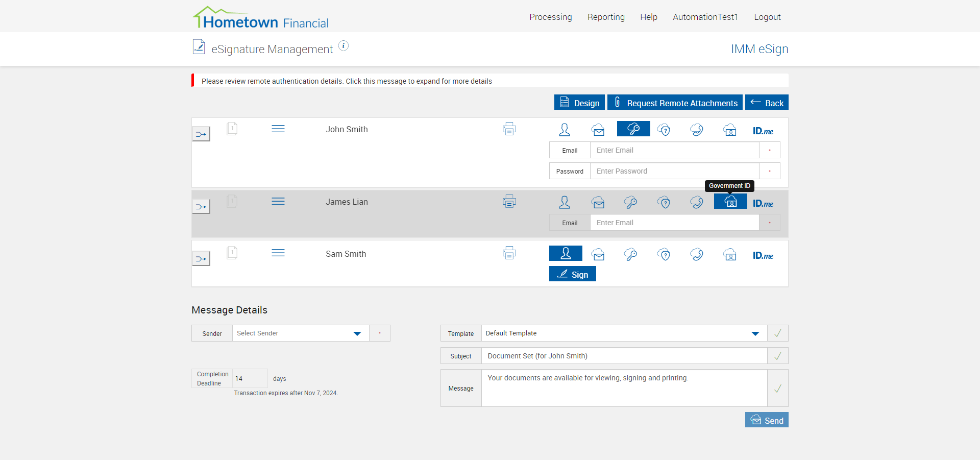The width and height of the screenshot is (980, 460).
Task: Click the print icon in John Smith's row
Action: coord(509,129)
